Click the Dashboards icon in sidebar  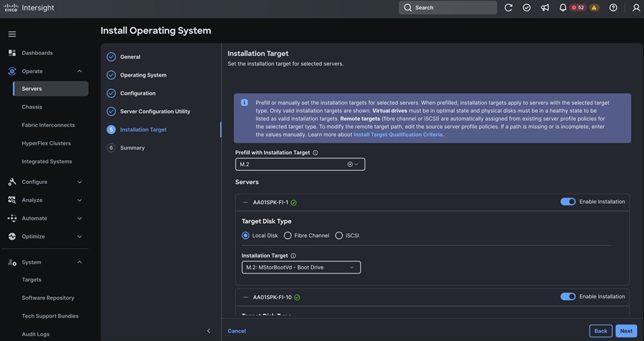click(12, 52)
